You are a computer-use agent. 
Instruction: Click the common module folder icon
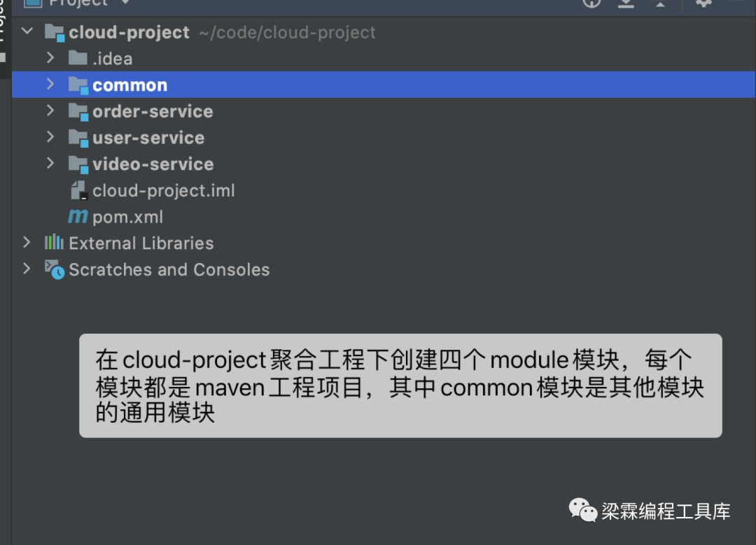tap(78, 85)
